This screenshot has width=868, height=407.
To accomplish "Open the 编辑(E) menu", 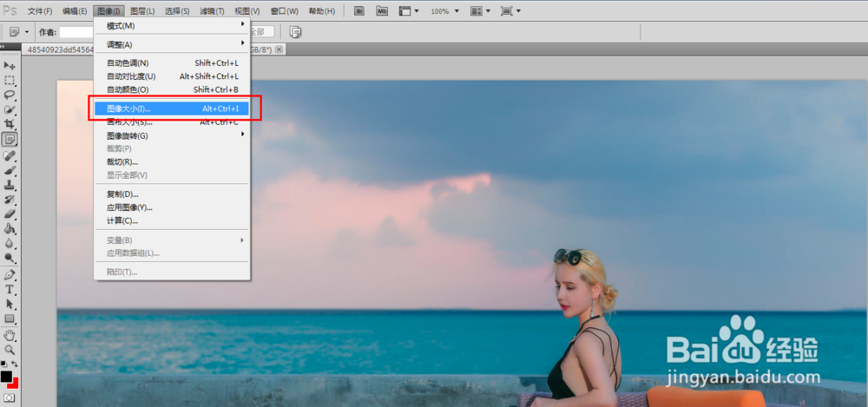I will tap(75, 11).
